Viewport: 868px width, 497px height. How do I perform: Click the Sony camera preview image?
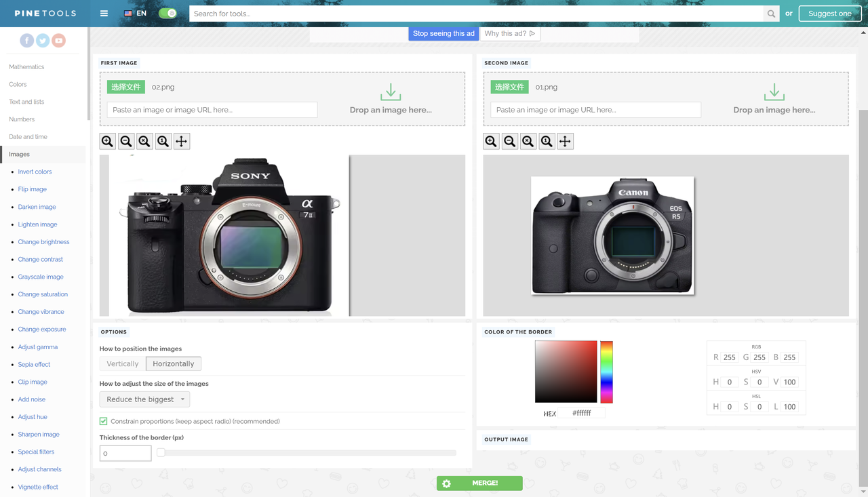229,235
